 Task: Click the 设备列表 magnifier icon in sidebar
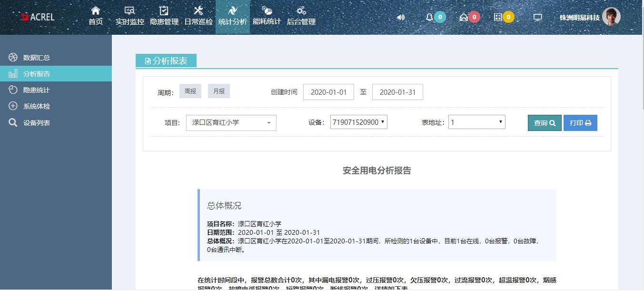tap(13, 122)
